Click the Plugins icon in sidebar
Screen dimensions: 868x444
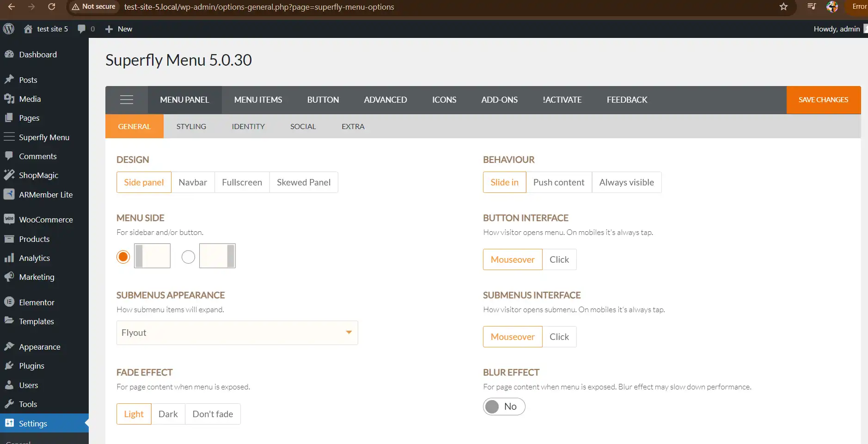point(9,365)
